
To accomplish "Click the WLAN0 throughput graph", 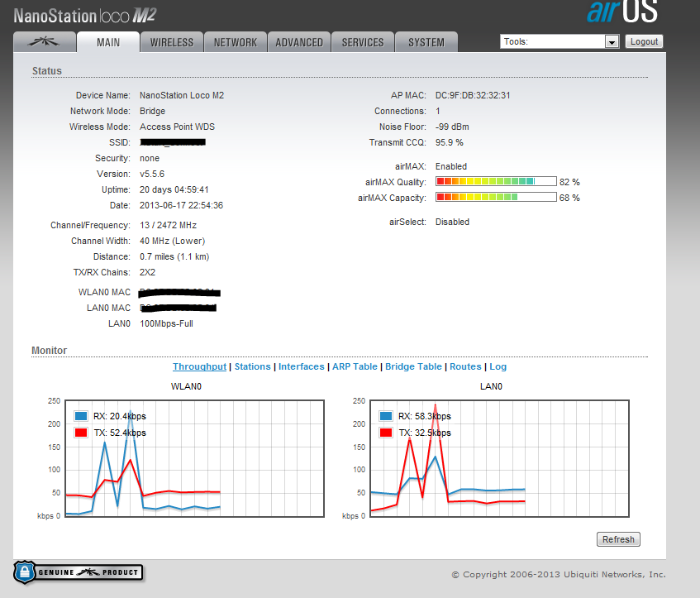I will point(195,458).
